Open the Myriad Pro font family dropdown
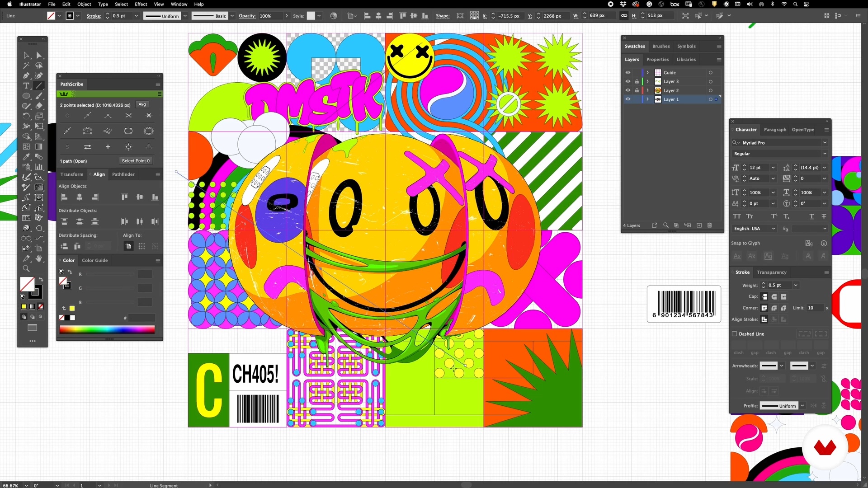Screen dimensions: 868x488 coord(825,143)
